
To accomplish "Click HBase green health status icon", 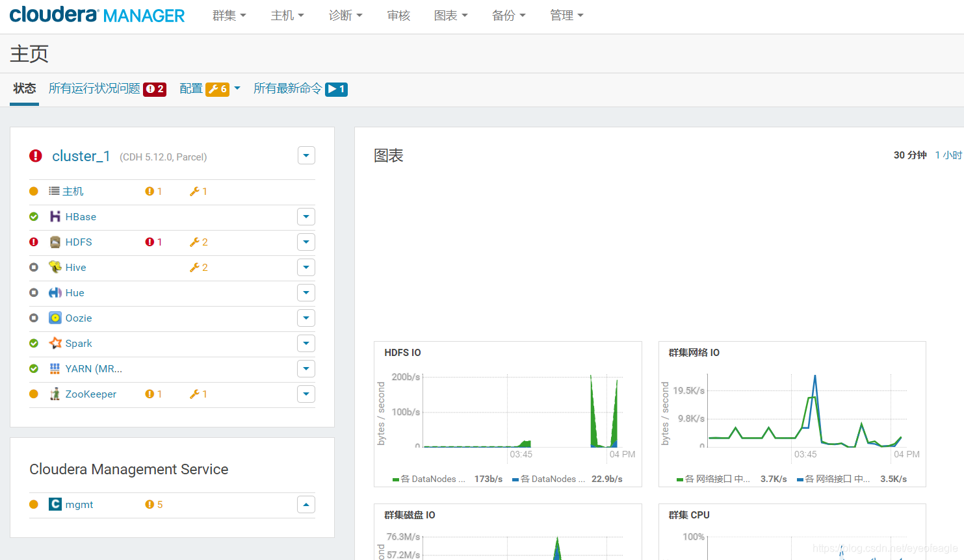I will (x=34, y=216).
